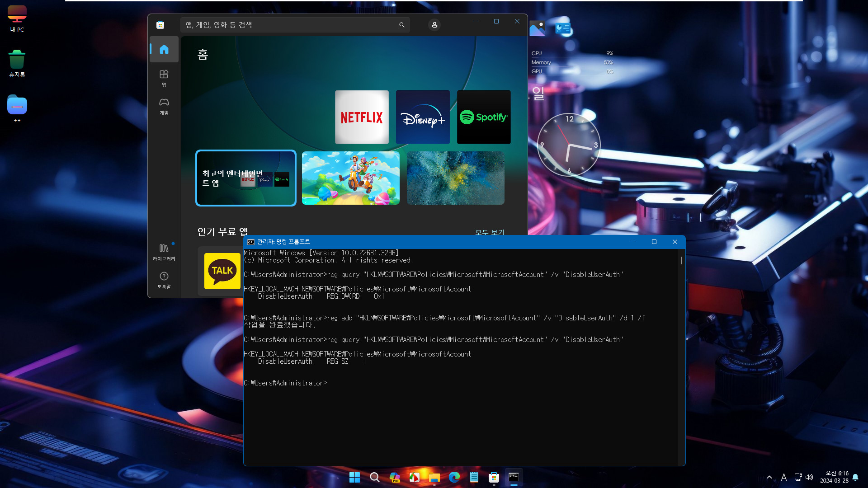Open the Netflix app tile
The height and width of the screenshot is (488, 868).
(x=362, y=117)
